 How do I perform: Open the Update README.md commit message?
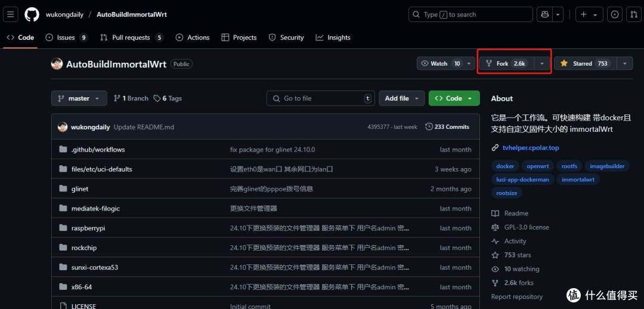pyautogui.click(x=144, y=127)
